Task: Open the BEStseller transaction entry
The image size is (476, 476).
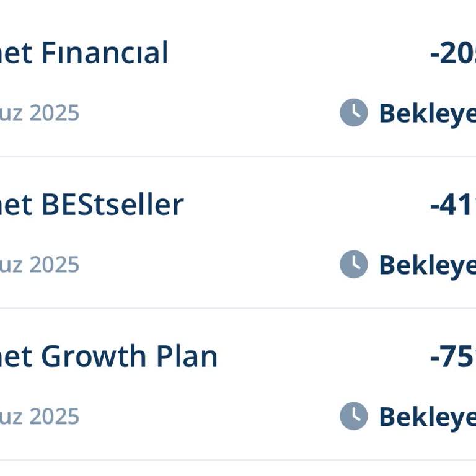Action: pyautogui.click(x=92, y=205)
